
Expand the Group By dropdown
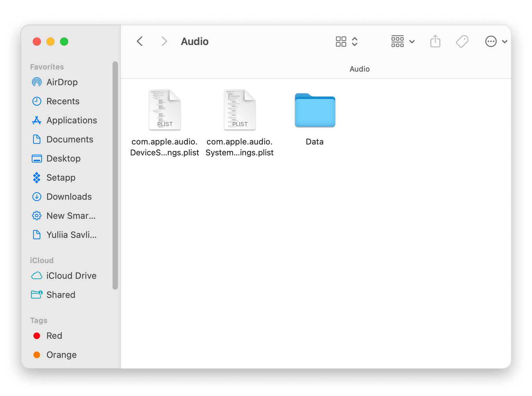[403, 42]
